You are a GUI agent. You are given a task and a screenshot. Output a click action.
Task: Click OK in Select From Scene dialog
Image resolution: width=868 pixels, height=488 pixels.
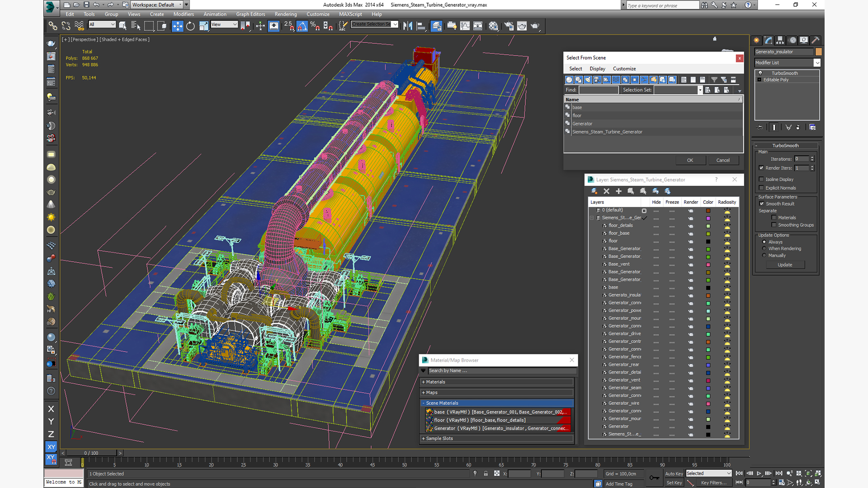point(690,160)
